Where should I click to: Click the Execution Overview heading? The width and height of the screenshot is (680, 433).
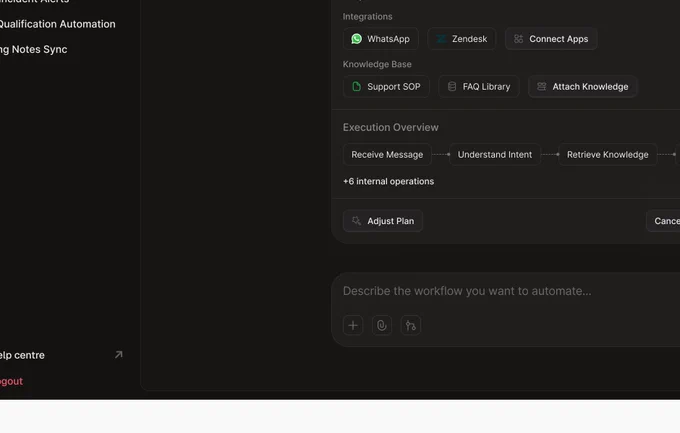(x=390, y=127)
